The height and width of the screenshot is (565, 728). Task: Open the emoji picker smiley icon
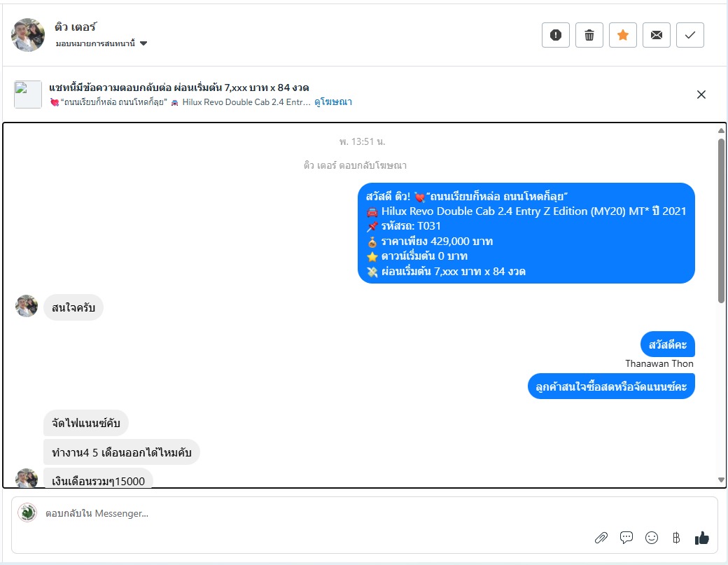click(x=652, y=538)
